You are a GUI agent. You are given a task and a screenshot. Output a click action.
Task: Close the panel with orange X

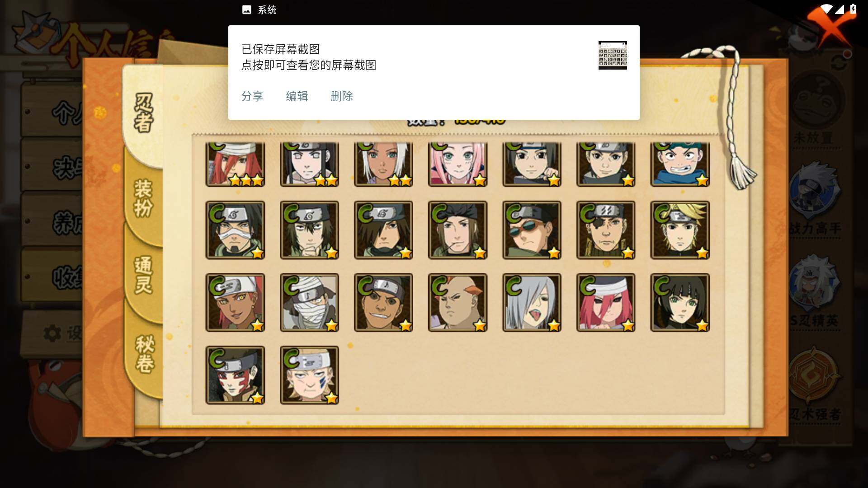(828, 27)
